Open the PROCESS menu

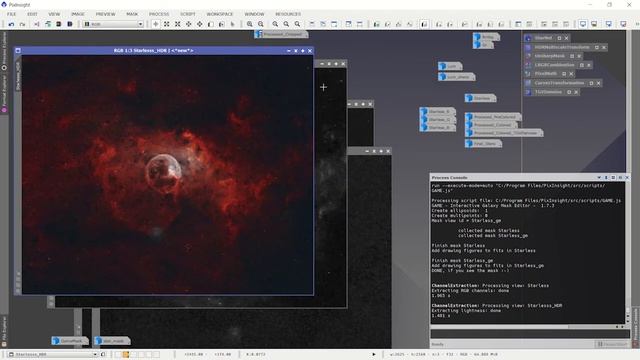coord(159,14)
